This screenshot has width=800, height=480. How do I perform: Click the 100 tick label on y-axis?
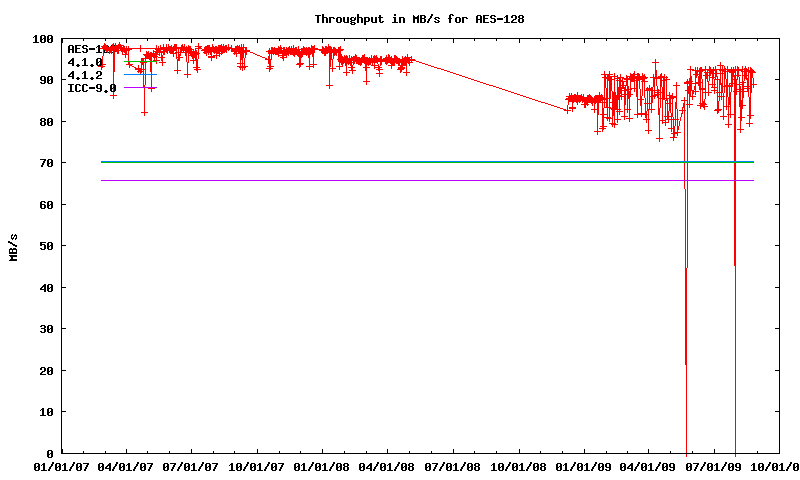click(x=43, y=39)
